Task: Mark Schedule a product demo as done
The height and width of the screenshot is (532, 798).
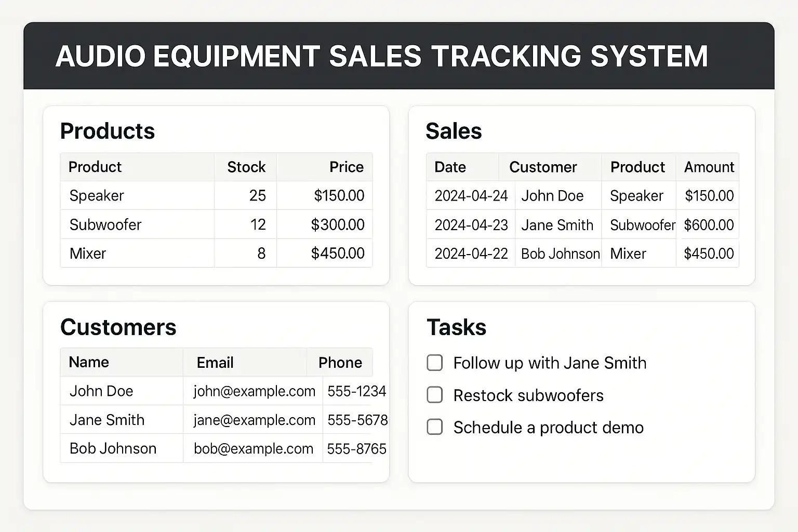Action: pyautogui.click(x=434, y=427)
